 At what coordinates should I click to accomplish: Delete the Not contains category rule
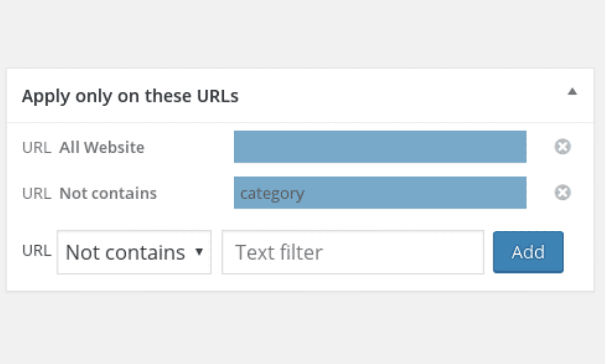tap(563, 192)
